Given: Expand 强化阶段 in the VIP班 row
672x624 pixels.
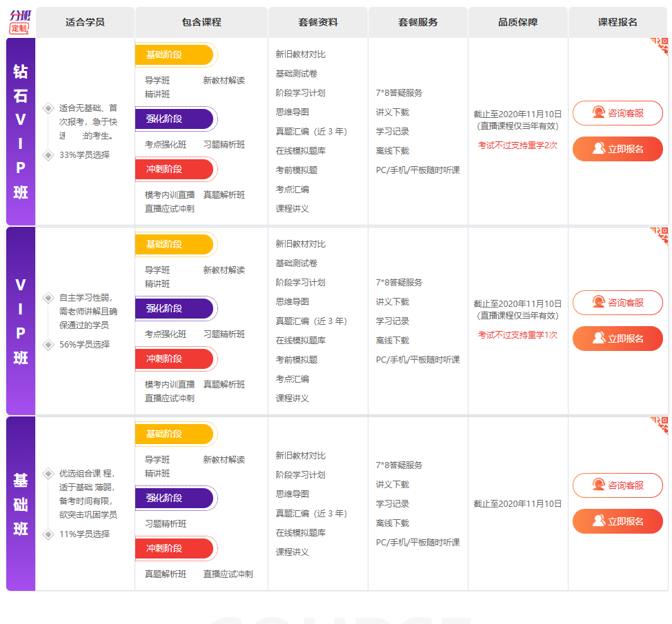Looking at the screenshot, I should coord(175,308).
